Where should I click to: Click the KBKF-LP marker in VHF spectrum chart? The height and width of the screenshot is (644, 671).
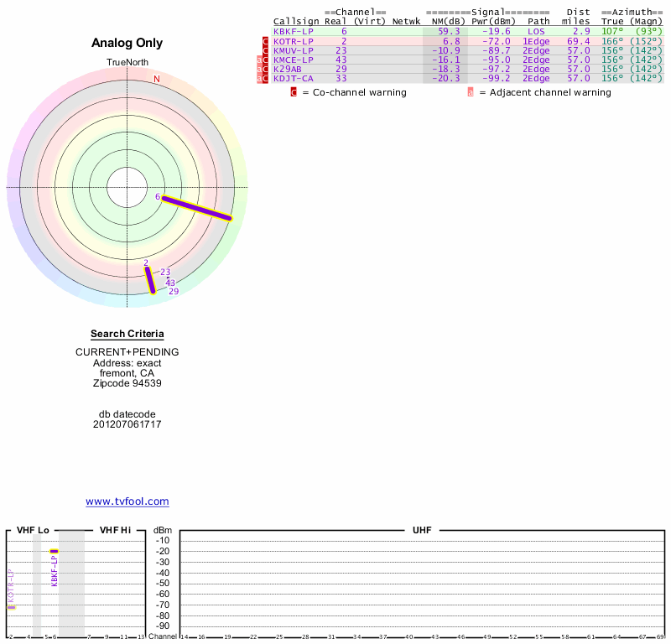click(x=54, y=552)
